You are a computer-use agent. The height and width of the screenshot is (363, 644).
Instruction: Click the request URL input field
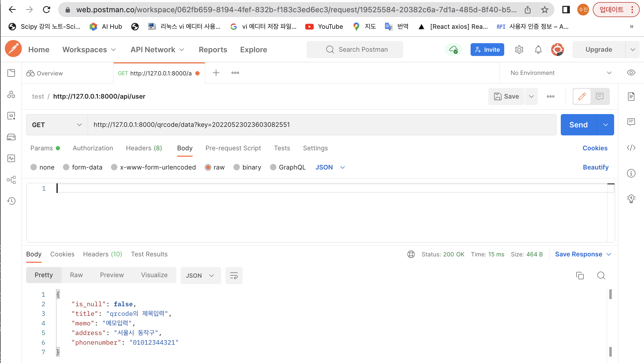tap(320, 125)
